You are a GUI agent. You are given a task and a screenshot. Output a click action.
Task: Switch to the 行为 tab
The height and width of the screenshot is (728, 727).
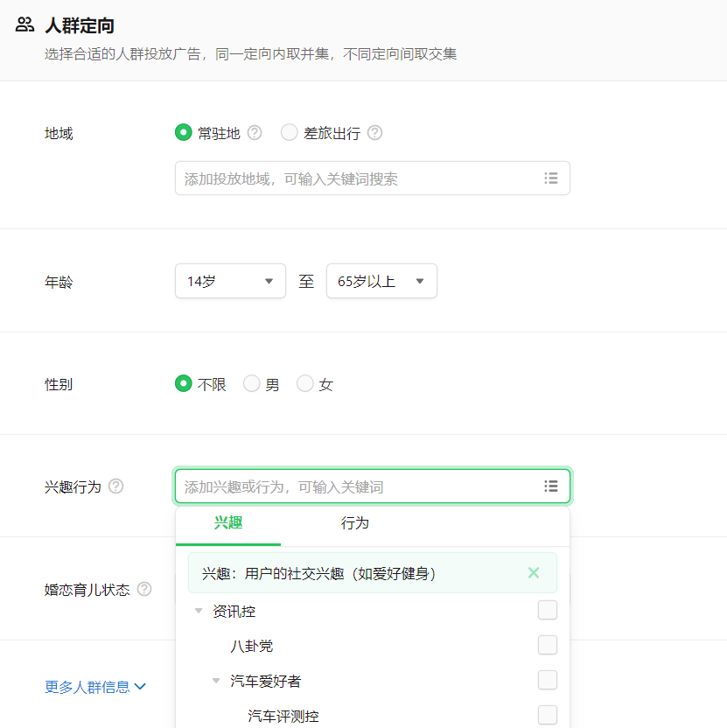coord(353,522)
